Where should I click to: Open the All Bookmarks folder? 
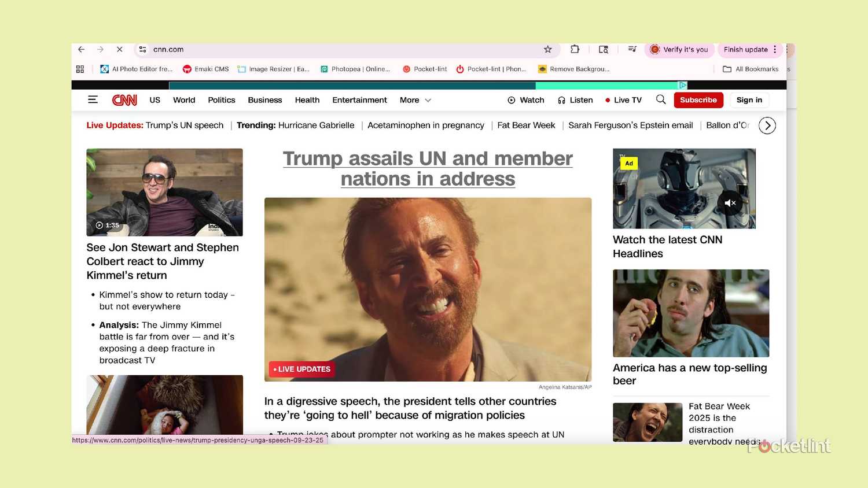[751, 69]
